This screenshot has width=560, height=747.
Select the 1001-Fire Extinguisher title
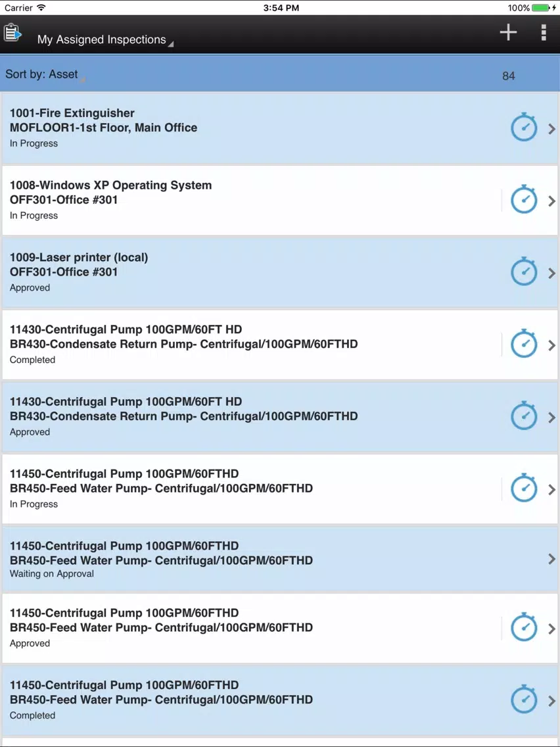tap(72, 113)
